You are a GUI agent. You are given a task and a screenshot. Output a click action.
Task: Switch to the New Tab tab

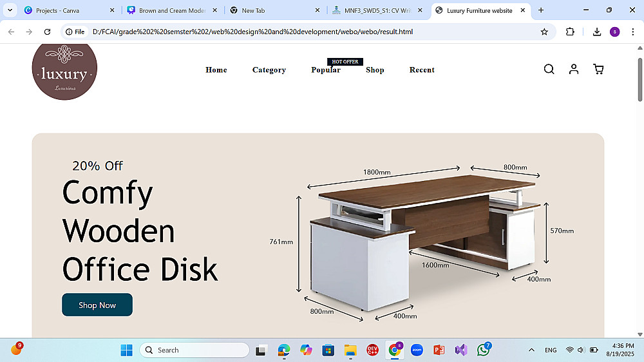[x=274, y=10]
